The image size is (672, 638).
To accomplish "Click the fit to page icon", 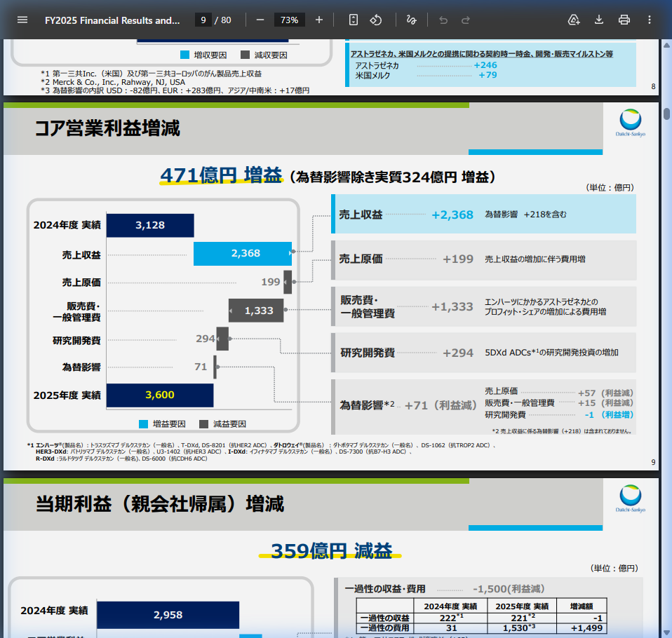I will 353,20.
